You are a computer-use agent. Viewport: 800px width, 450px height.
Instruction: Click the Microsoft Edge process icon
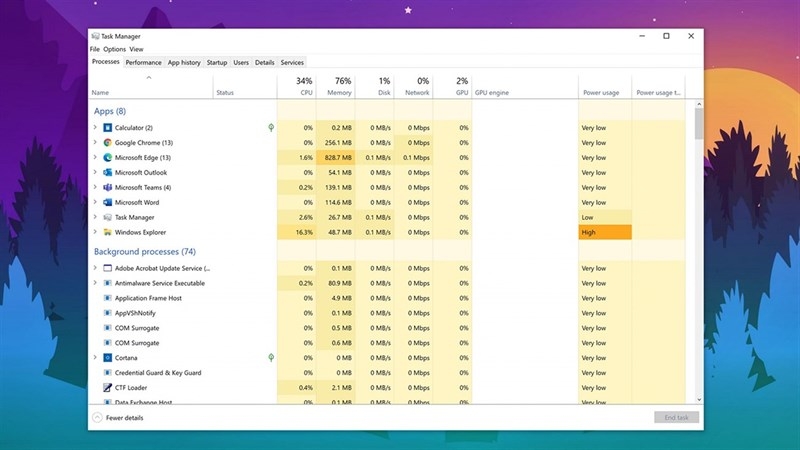click(x=107, y=158)
